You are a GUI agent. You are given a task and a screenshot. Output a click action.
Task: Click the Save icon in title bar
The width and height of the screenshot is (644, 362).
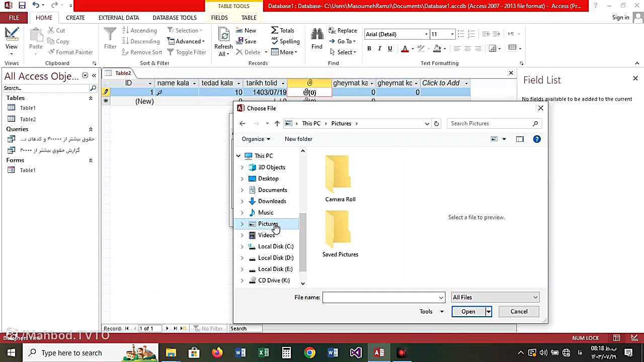(22, 6)
